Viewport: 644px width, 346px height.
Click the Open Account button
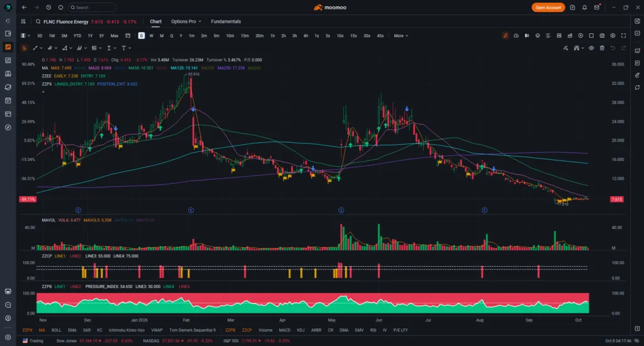click(548, 8)
